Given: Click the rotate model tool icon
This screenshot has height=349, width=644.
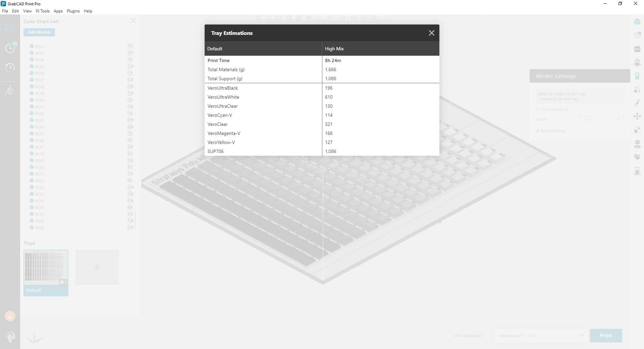Looking at the screenshot, I should pyautogui.click(x=637, y=103).
